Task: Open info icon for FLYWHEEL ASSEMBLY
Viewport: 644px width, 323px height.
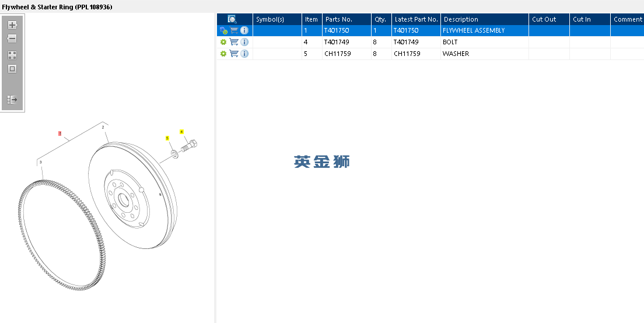Action: click(244, 30)
